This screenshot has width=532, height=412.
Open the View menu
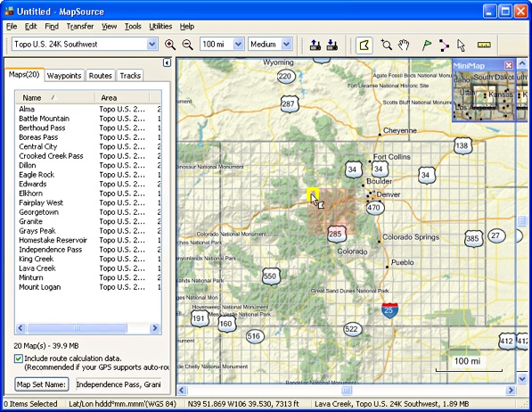110,26
